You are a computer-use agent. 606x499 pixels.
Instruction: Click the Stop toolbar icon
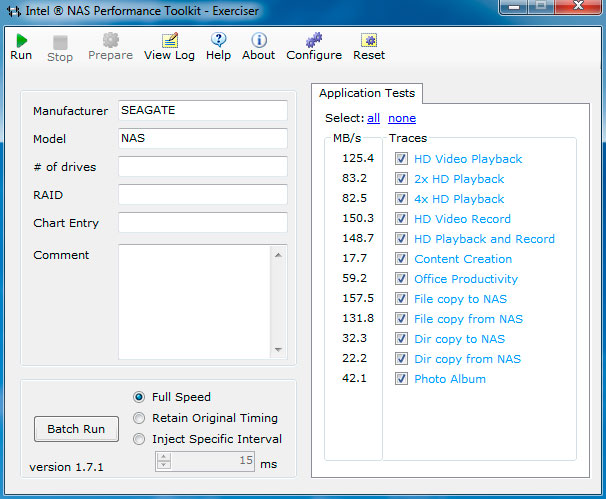(60, 42)
